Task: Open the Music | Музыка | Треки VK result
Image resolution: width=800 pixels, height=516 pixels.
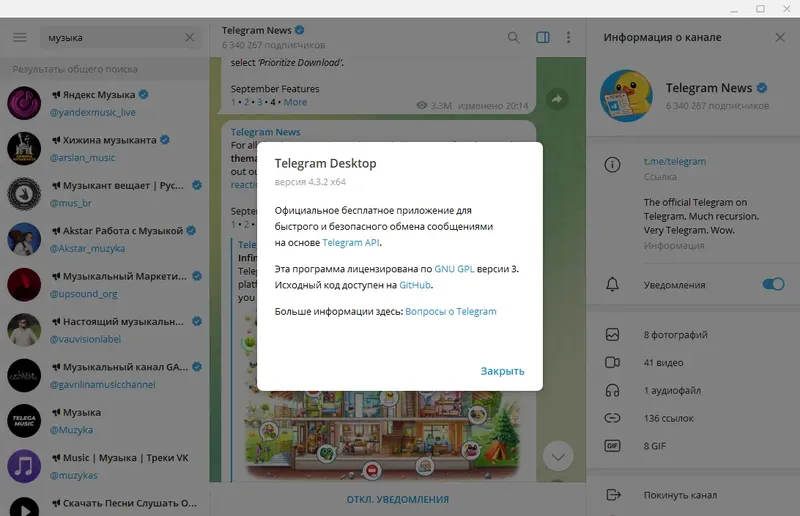Action: click(x=105, y=466)
